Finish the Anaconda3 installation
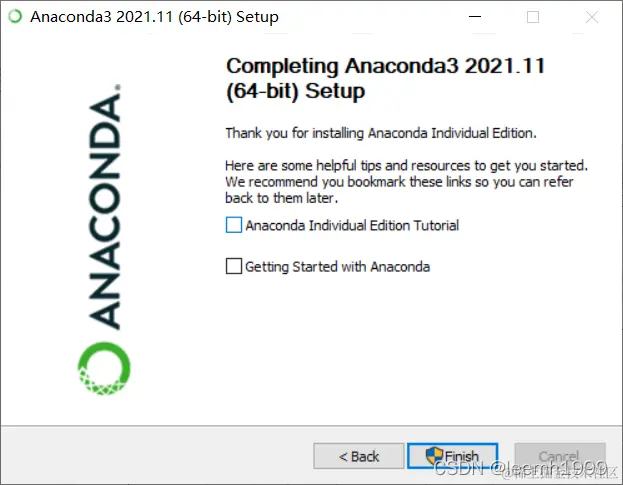 tap(453, 456)
